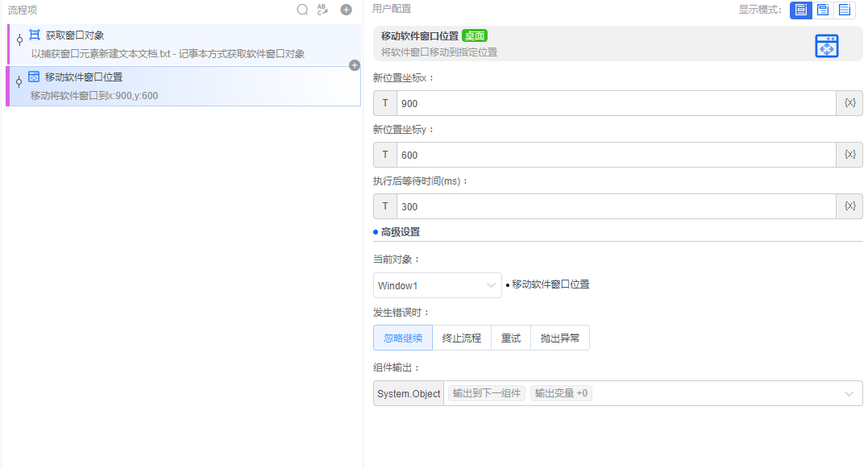Click the 输出变量 +0 button
Image resolution: width=868 pixels, height=469 pixels.
point(560,393)
